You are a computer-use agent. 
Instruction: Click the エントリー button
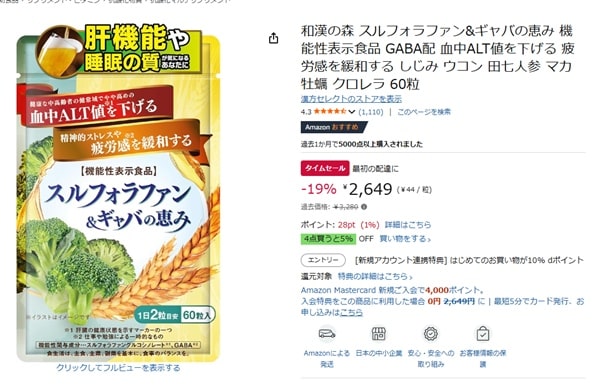[x=323, y=260]
